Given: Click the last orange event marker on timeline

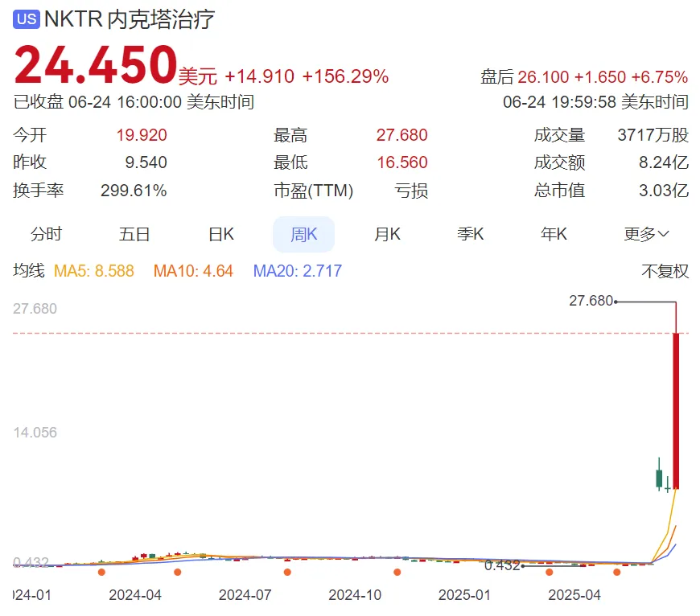Looking at the screenshot, I should 617,573.
